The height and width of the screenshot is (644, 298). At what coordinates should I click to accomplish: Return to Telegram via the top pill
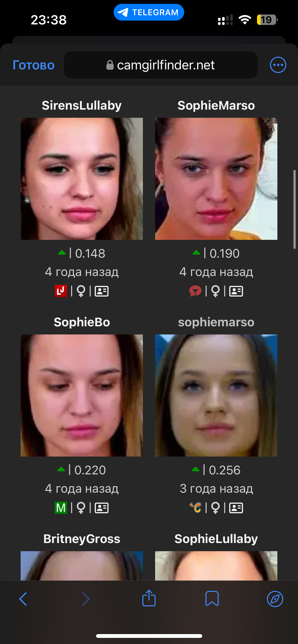pyautogui.click(x=149, y=12)
